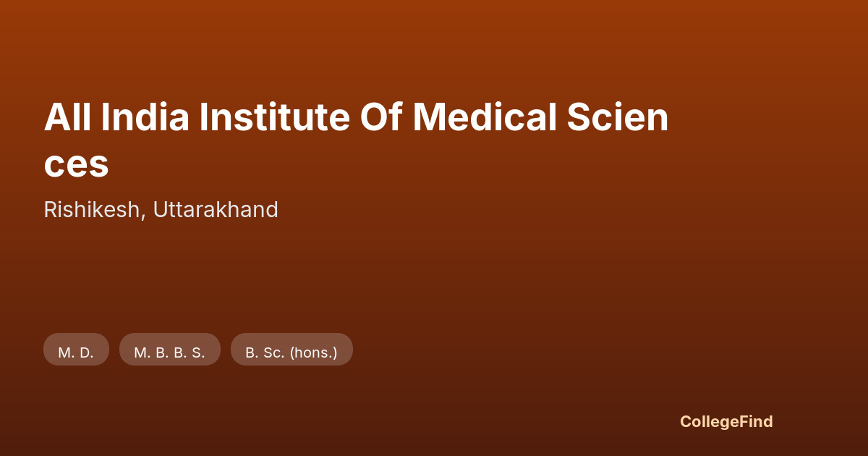Click the "B. Sc." text in the third course tag

tap(265, 353)
